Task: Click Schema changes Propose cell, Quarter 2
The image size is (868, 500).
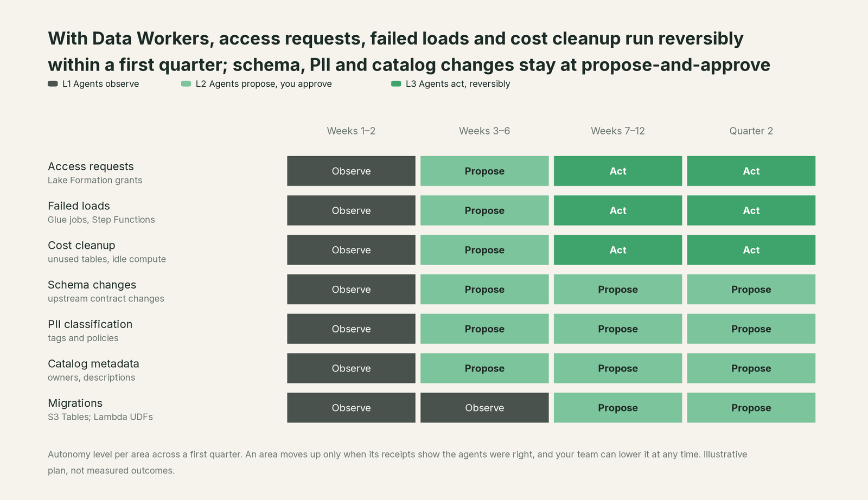Action: coord(751,289)
